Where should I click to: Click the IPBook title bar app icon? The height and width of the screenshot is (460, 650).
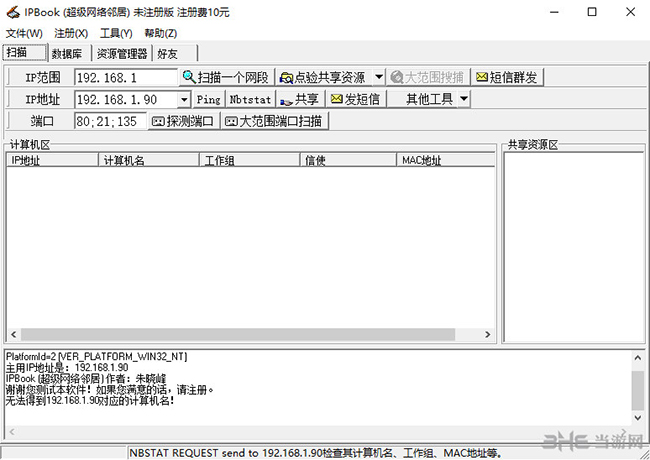tap(13, 12)
